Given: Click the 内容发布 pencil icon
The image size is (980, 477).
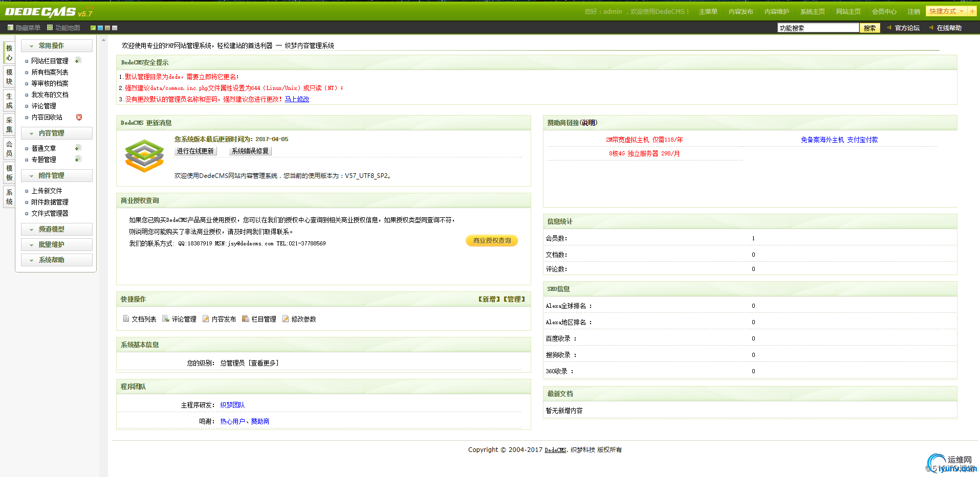Looking at the screenshot, I should [x=206, y=319].
